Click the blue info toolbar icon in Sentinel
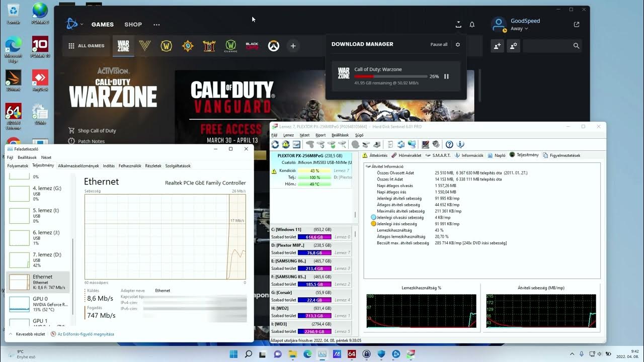The height and width of the screenshot is (362, 644). coord(460,145)
